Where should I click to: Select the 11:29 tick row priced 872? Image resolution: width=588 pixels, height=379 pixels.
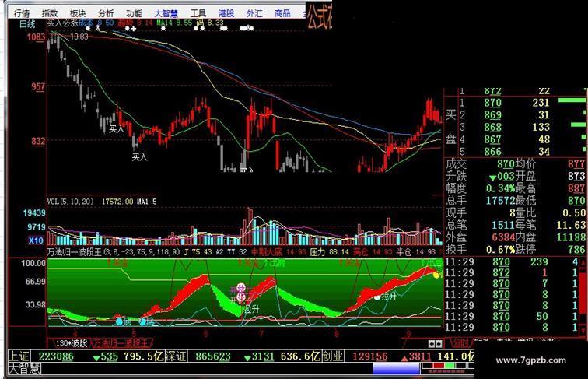click(512, 273)
